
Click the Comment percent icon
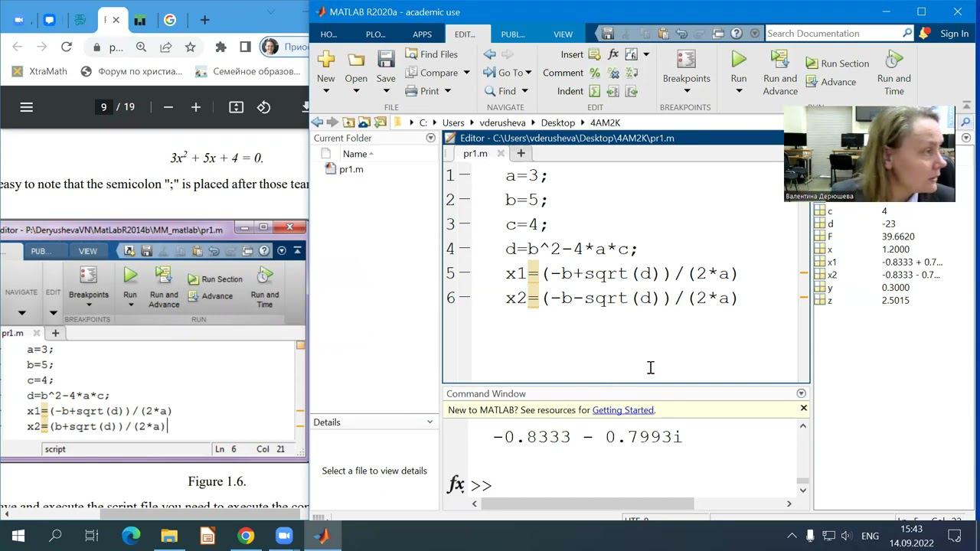(595, 73)
